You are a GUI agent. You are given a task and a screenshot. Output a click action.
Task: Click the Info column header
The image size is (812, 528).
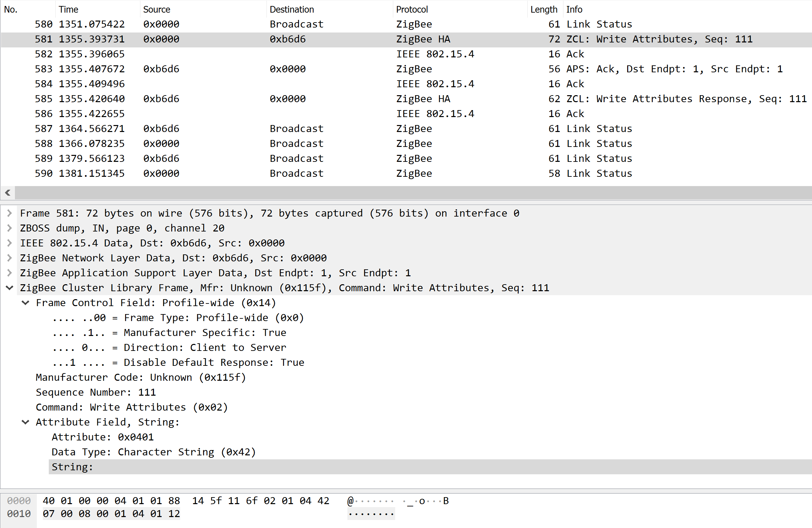[574, 10]
